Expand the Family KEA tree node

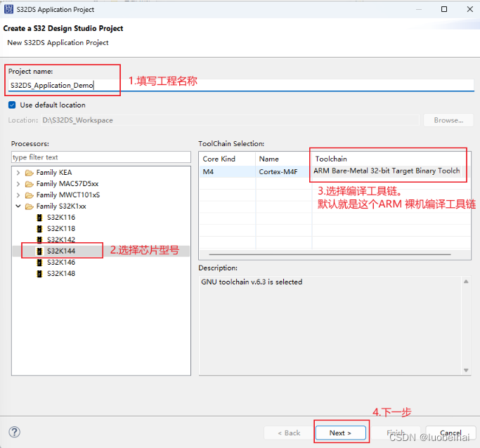point(18,173)
